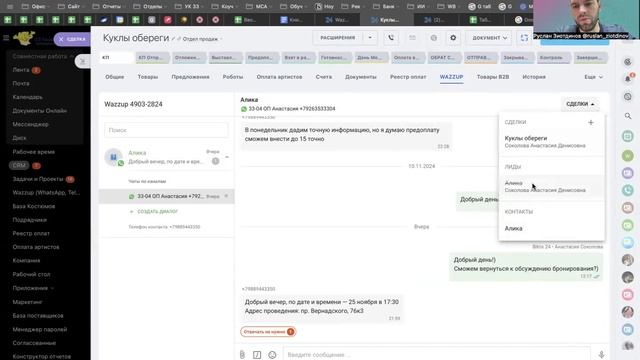Open the История tab

pyautogui.click(x=534, y=77)
